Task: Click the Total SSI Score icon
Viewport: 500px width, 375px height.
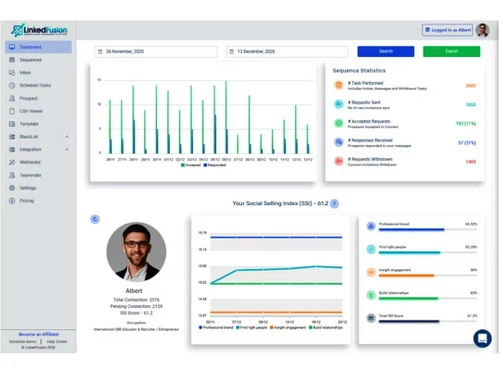Action: (371, 318)
